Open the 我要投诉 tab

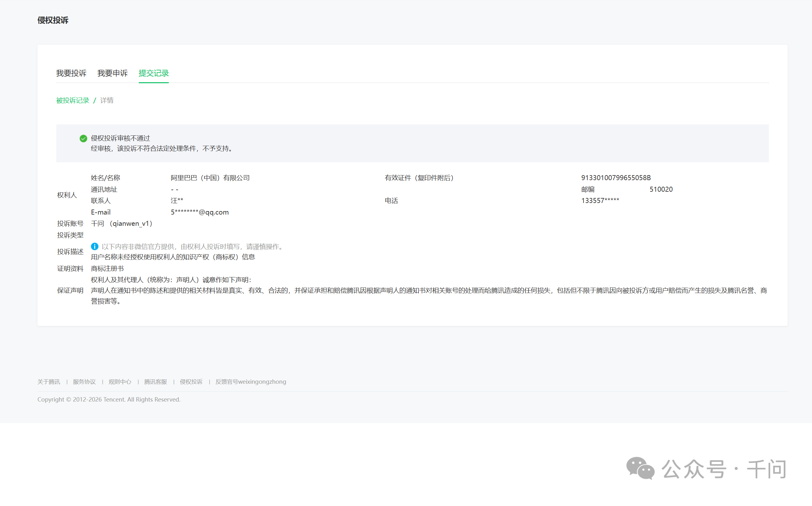coord(71,73)
